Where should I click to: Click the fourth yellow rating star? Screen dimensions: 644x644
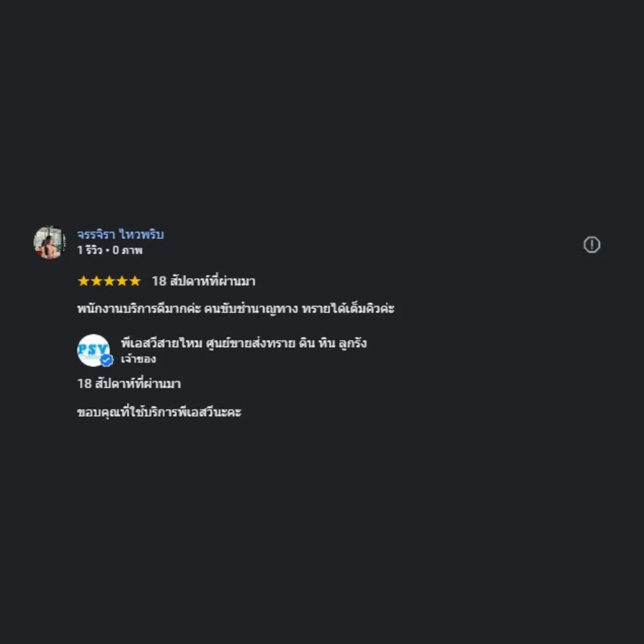122,281
